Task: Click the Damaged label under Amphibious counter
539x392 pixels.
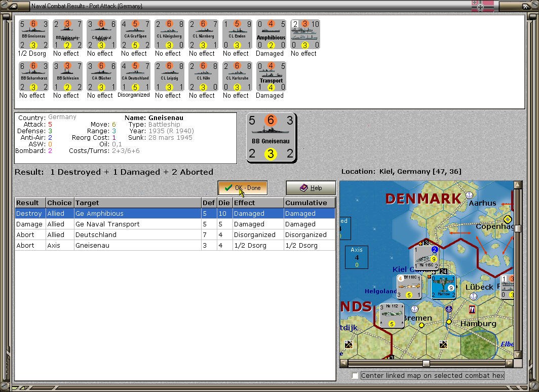Action: 270,54
